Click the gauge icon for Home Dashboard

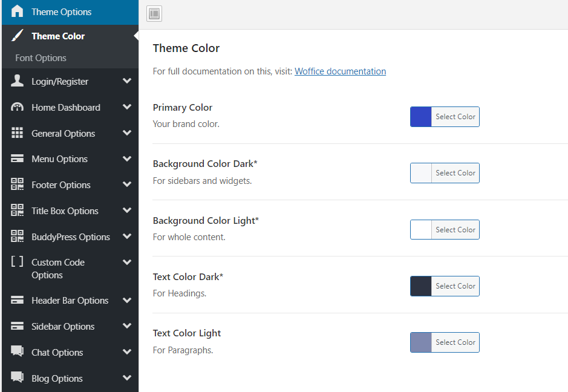pyautogui.click(x=18, y=107)
